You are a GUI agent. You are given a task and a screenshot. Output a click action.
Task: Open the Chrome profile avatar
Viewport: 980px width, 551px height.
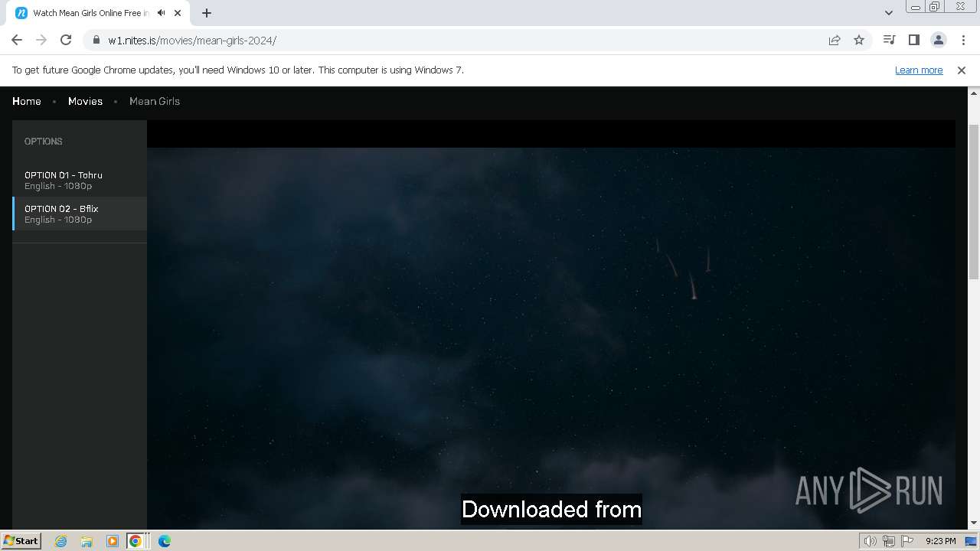[938, 40]
